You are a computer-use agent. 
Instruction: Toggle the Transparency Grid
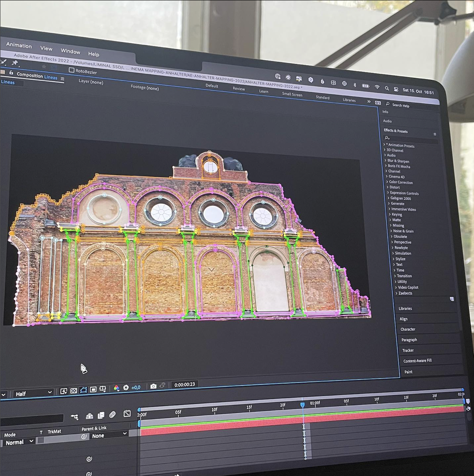pos(74,391)
